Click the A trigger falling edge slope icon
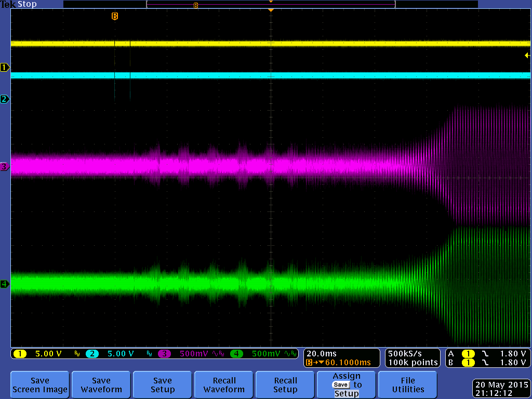 click(485, 354)
